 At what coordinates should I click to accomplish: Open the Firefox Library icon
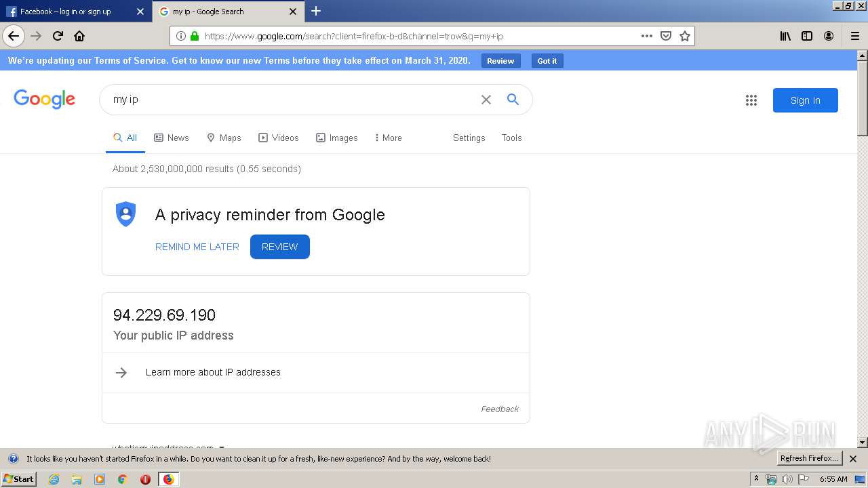point(785,36)
